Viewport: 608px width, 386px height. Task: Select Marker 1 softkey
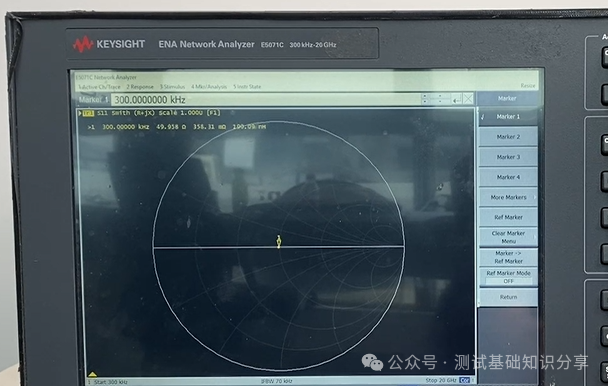click(508, 117)
